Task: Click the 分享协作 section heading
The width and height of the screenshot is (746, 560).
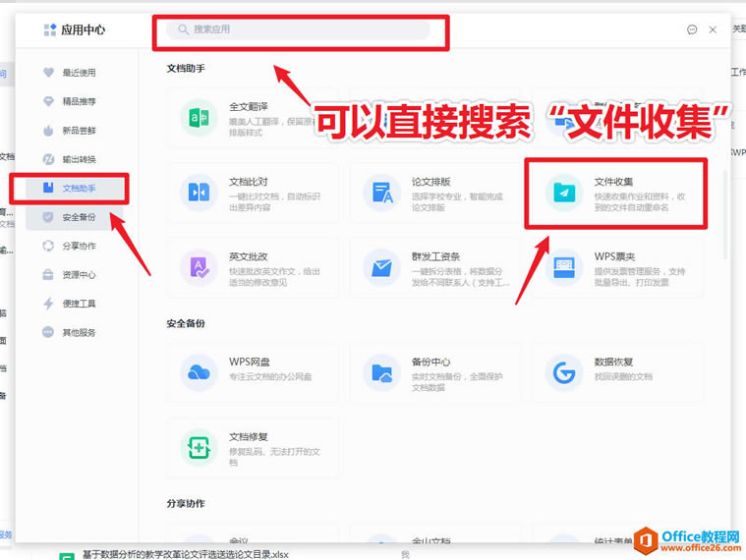Action: pos(186,503)
